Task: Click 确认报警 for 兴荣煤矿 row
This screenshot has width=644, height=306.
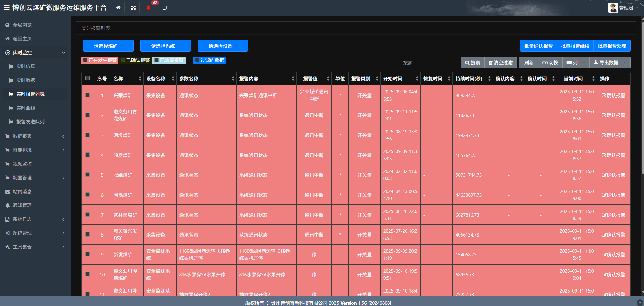Action: (x=613, y=95)
